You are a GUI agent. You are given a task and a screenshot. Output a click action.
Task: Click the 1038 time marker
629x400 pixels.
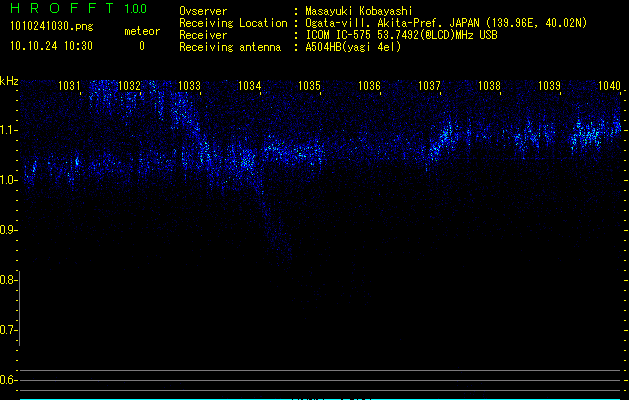pos(489,86)
